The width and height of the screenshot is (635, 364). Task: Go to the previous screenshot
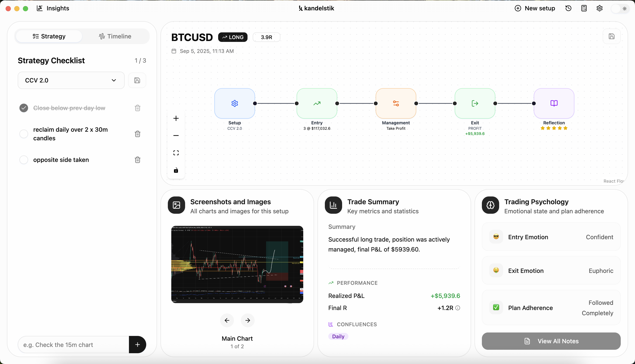coord(227,320)
